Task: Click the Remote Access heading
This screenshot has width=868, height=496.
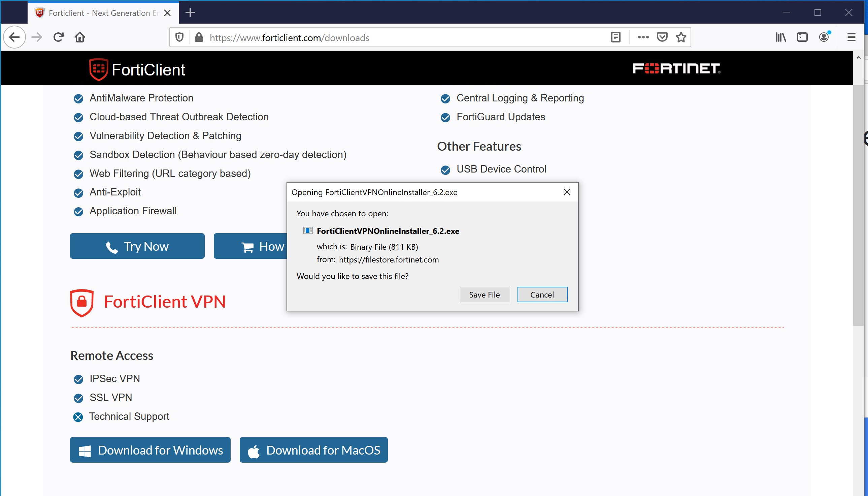Action: coord(112,355)
